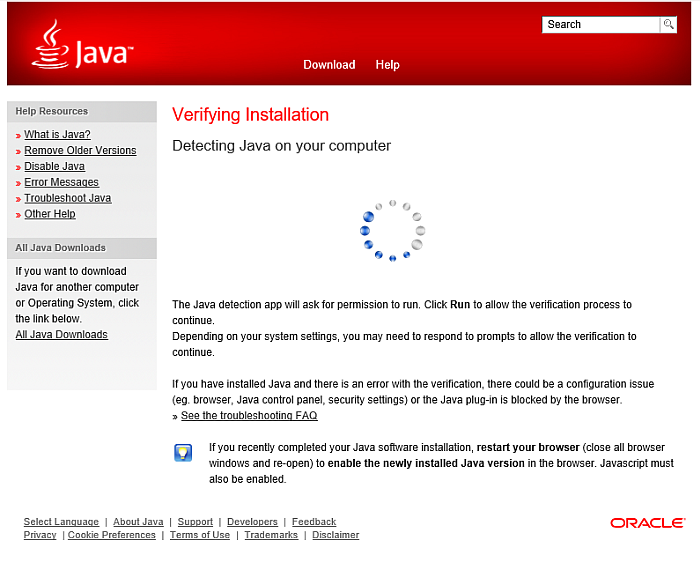The image size is (700, 570).
Task: Open the Disable Java link
Action: click(x=54, y=166)
